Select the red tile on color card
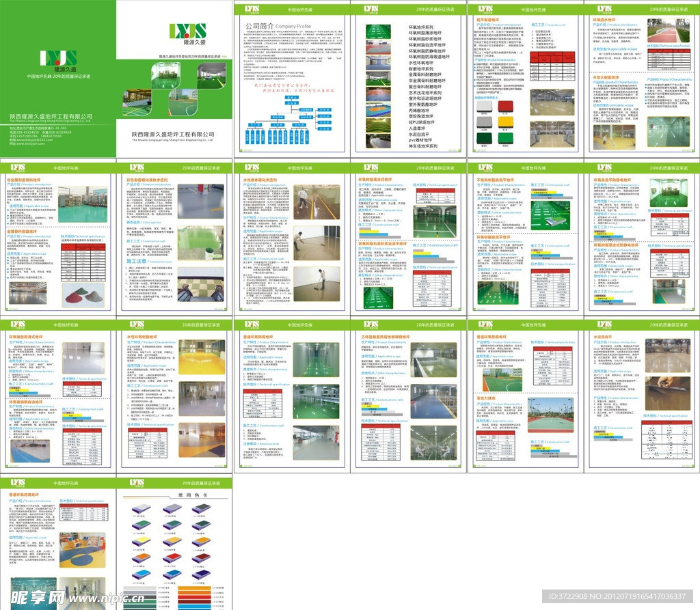The height and width of the screenshot is (610, 700). 172,558
